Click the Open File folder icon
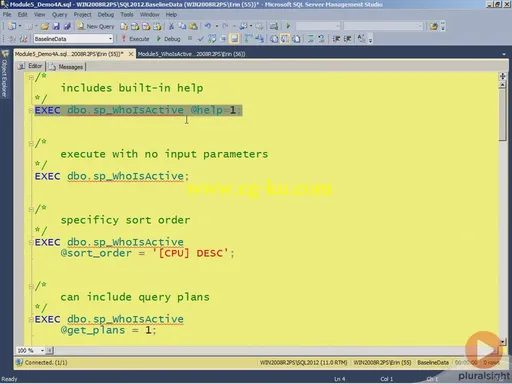The width and height of the screenshot is (512, 384). pos(45,26)
